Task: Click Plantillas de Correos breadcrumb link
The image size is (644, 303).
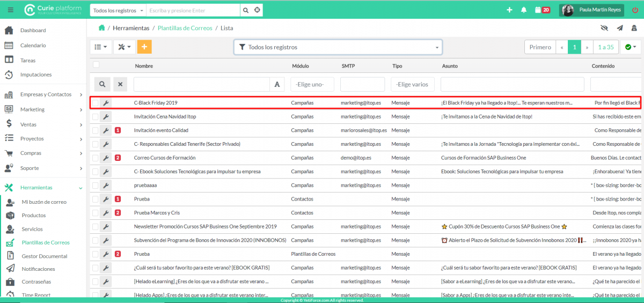Action: tap(185, 28)
